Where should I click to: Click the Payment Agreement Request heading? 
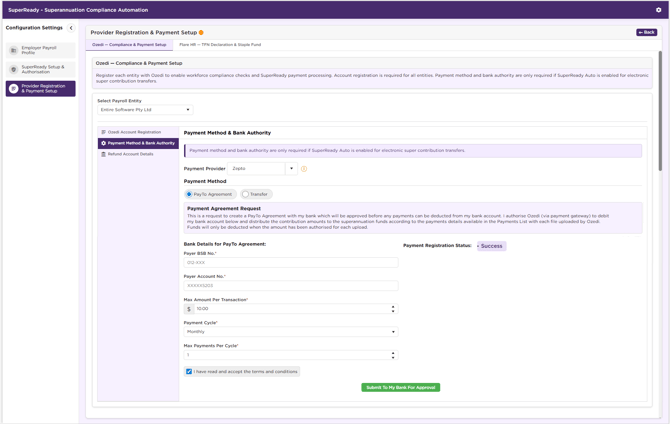click(224, 209)
